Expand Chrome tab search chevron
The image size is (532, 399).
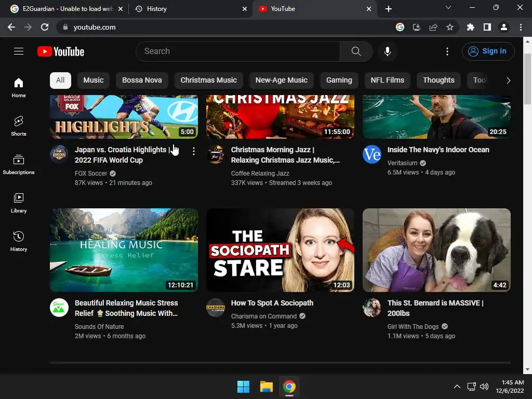pos(448,7)
